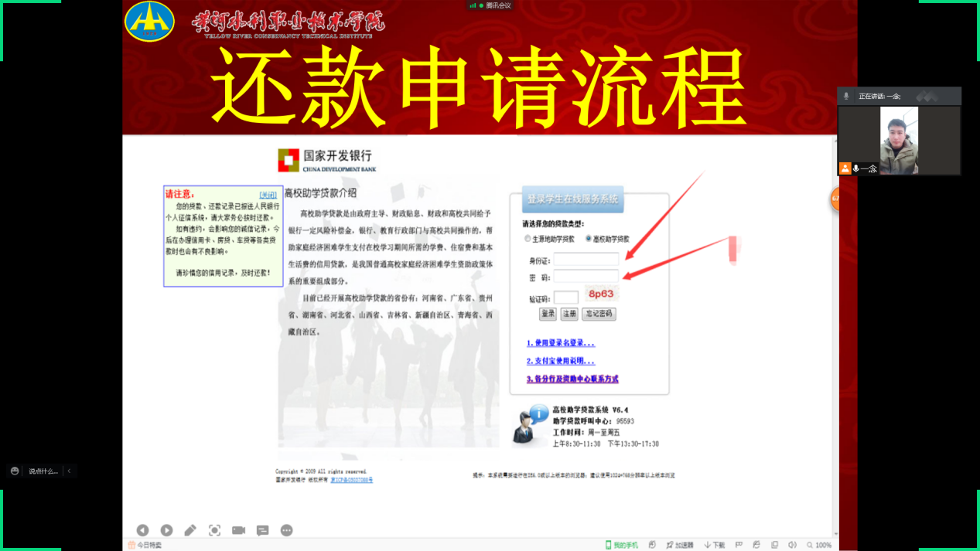Collapse chat input with the left chevron
The width and height of the screenshot is (980, 551).
69,471
